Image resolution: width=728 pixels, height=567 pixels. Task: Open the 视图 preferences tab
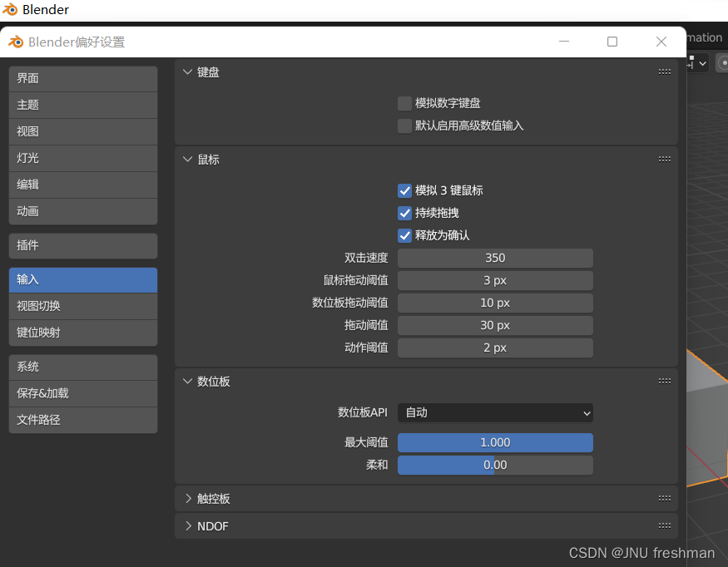click(x=83, y=132)
